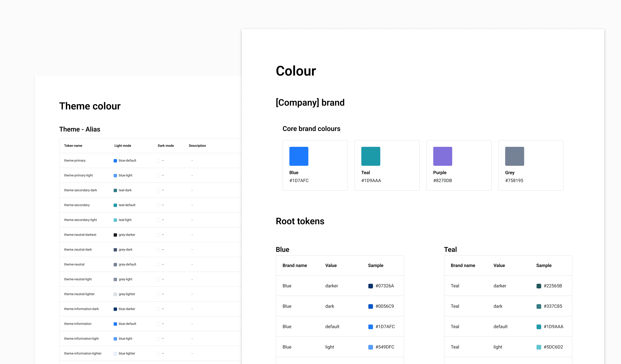Click the Teal core brand colour swatch
This screenshot has height=364, width=621.
pos(371,156)
